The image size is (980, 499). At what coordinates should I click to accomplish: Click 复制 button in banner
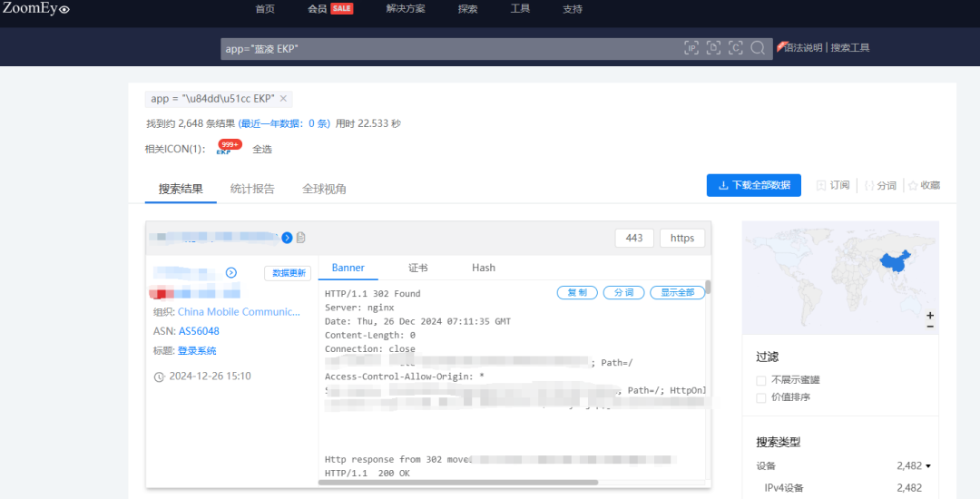tap(577, 292)
